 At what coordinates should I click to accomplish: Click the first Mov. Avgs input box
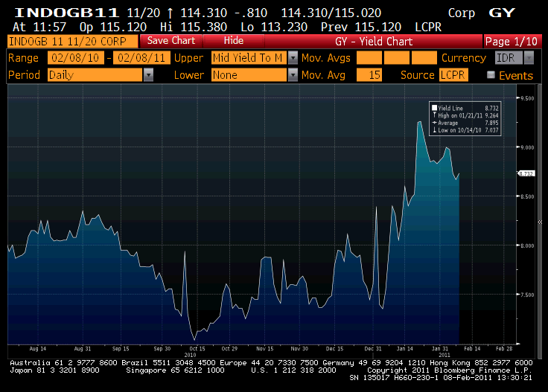coord(369,57)
